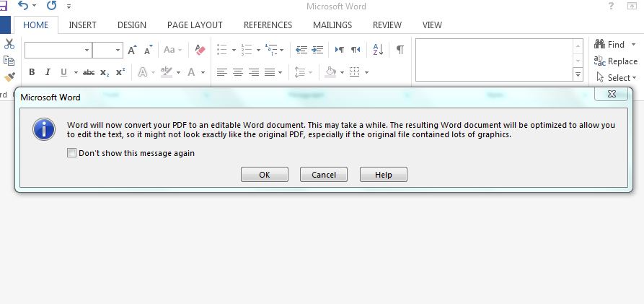The height and width of the screenshot is (304, 644).
Task: Switch to the PAGE LAYOUT tab
Action: [x=195, y=25]
